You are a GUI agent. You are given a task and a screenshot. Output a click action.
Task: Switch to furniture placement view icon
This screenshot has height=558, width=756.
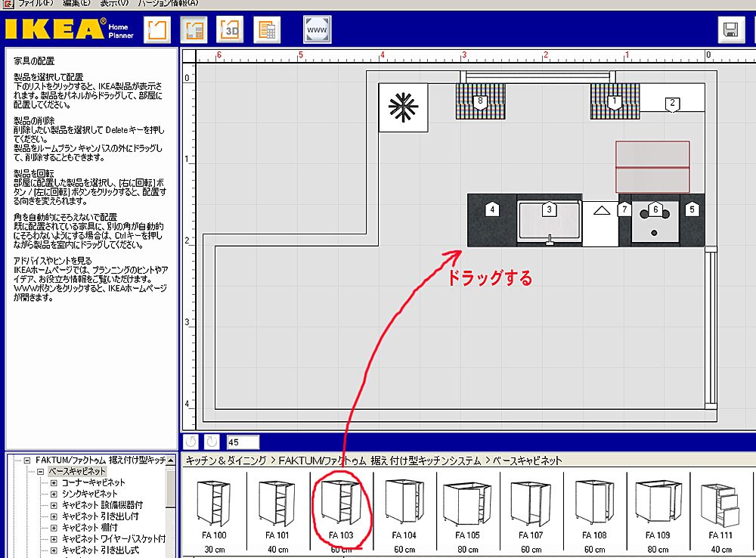[x=194, y=30]
